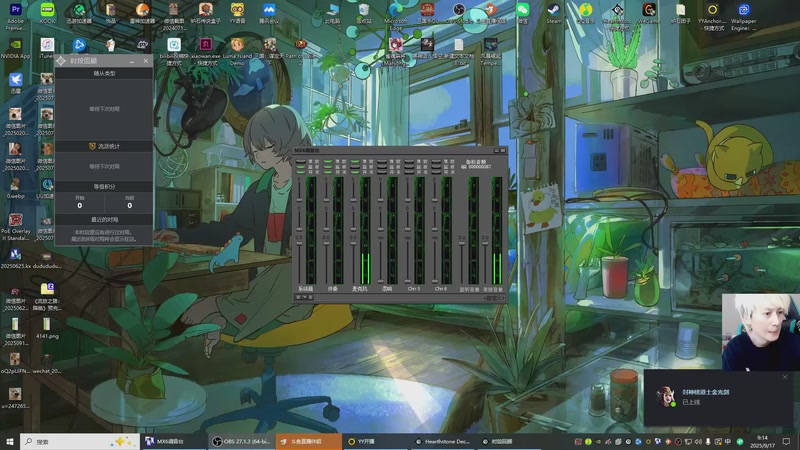Open the QQ音乐 desktop icon
This screenshot has width=800, height=450.
pyautogui.click(x=586, y=14)
